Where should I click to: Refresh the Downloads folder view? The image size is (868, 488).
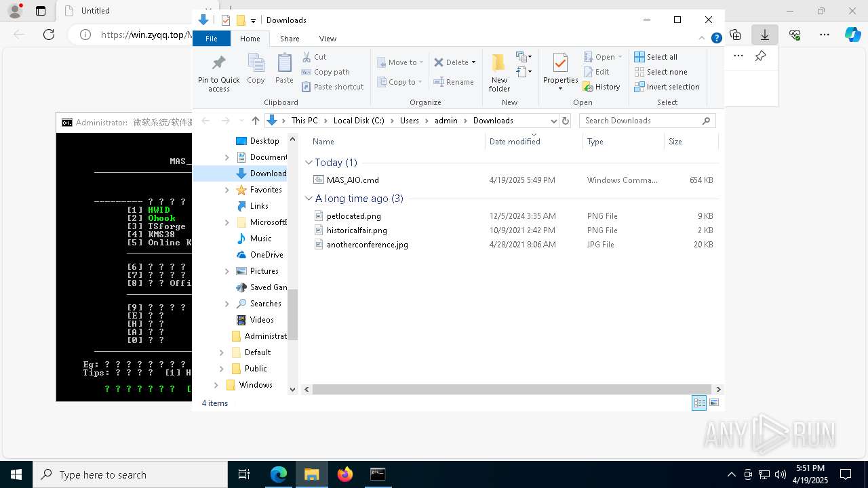(x=566, y=121)
